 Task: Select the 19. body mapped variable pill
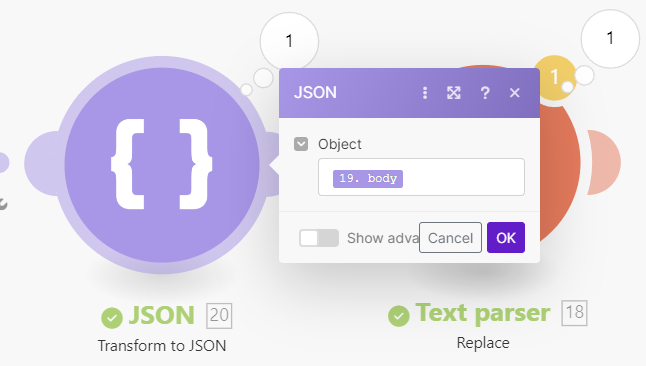368,178
